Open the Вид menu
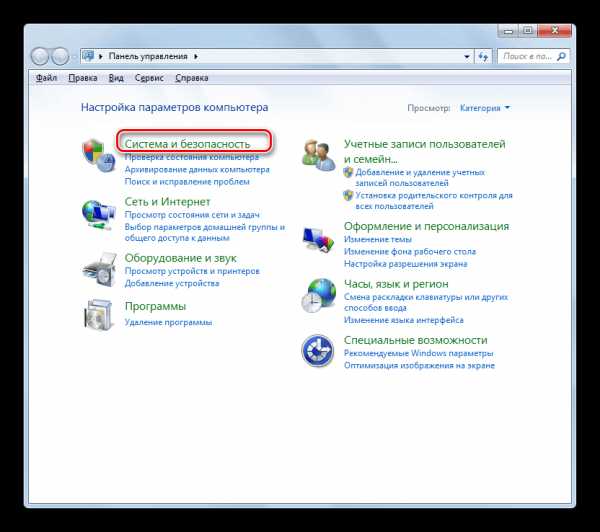Image resolution: width=600 pixels, height=532 pixels. 116,78
